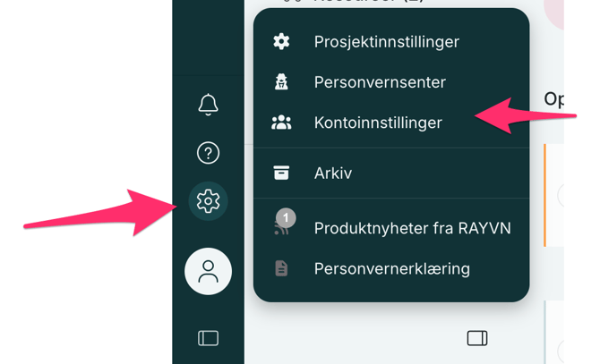Viewport: 600px width, 364px height.
Task: Click the archive box icon beside Arkiv
Action: [x=281, y=174]
